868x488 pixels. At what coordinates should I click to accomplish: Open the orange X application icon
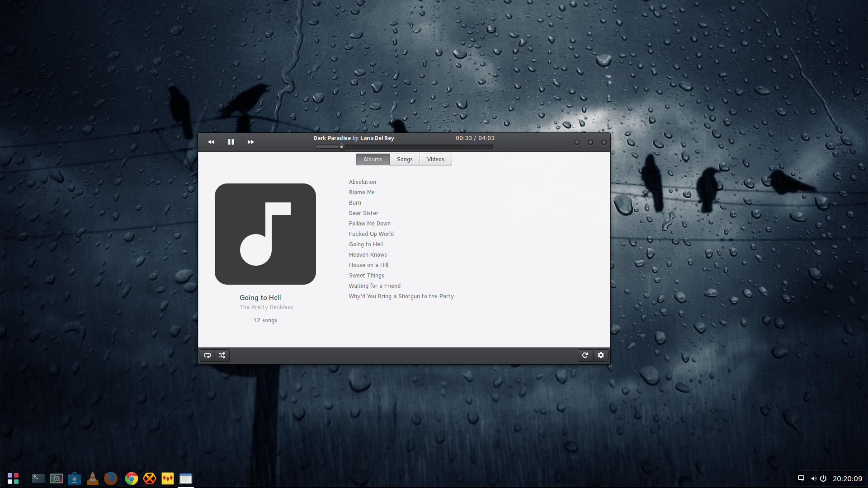pos(150,479)
